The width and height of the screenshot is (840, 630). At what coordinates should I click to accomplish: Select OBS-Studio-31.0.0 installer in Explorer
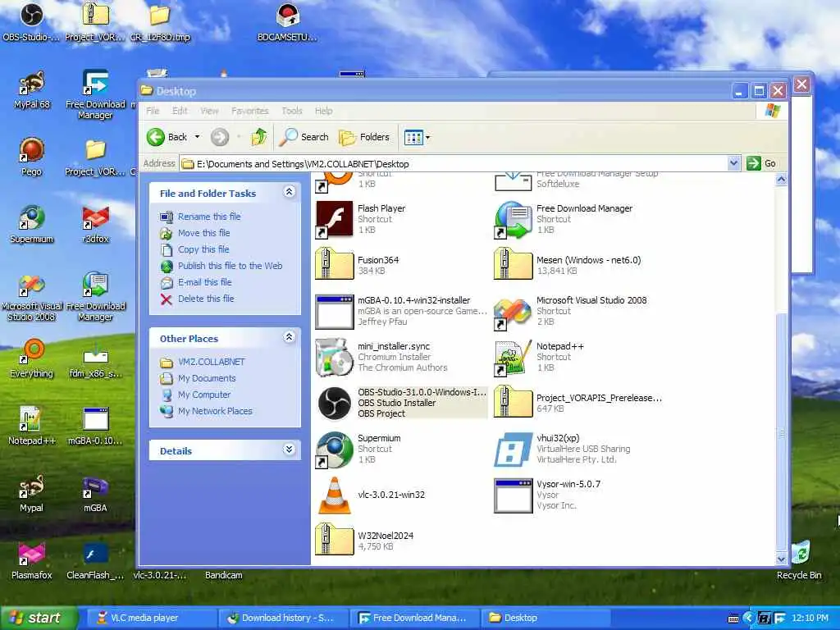(x=400, y=403)
